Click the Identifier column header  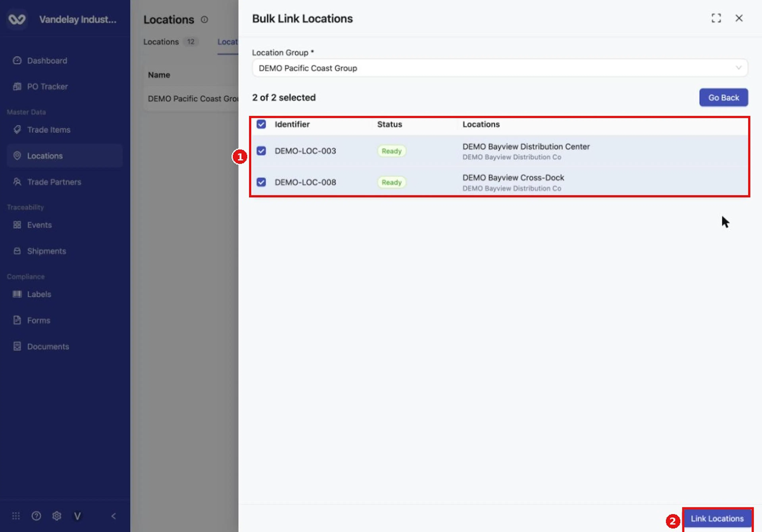[x=292, y=124]
